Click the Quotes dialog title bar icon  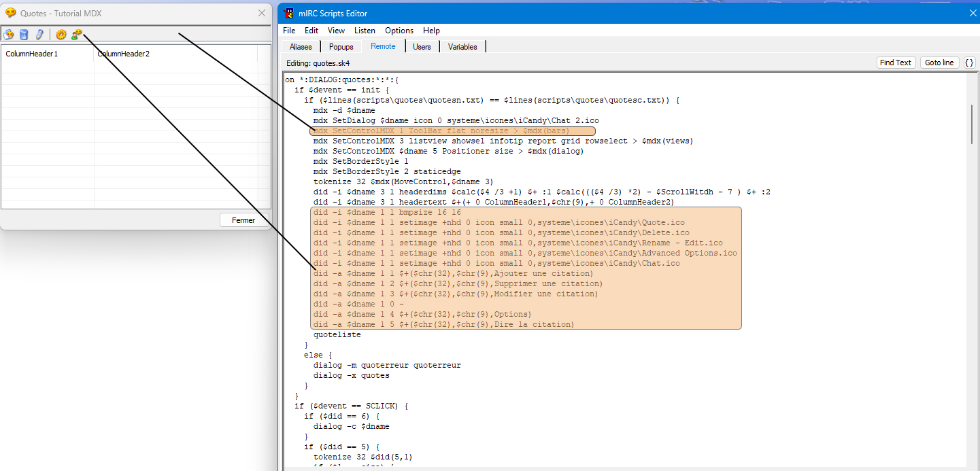pos(10,13)
